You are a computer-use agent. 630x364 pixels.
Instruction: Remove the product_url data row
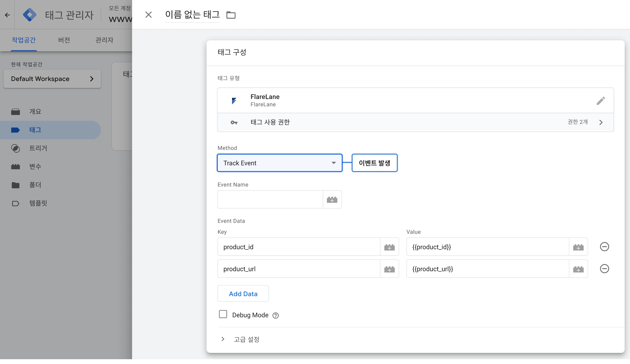(x=604, y=269)
